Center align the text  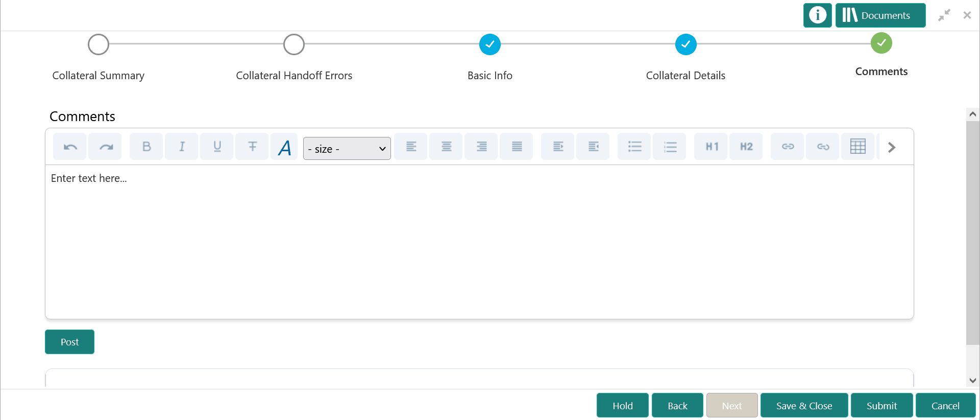(x=446, y=147)
